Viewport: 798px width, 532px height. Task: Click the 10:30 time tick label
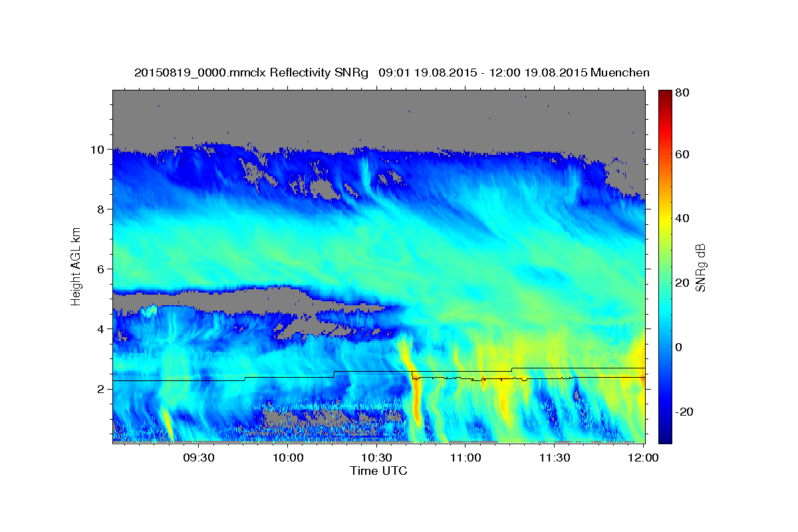(x=376, y=458)
